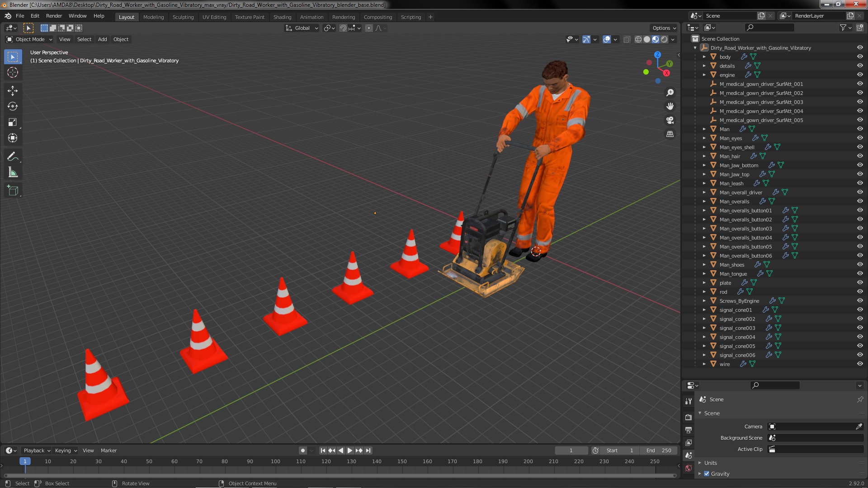The height and width of the screenshot is (488, 868).
Task: Switch to the Modeling workspace tab
Action: pos(153,17)
